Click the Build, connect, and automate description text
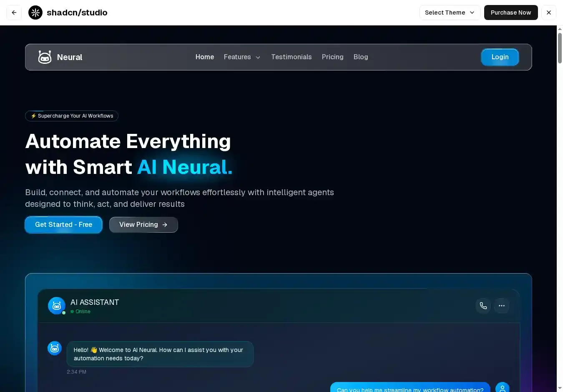 (x=179, y=198)
